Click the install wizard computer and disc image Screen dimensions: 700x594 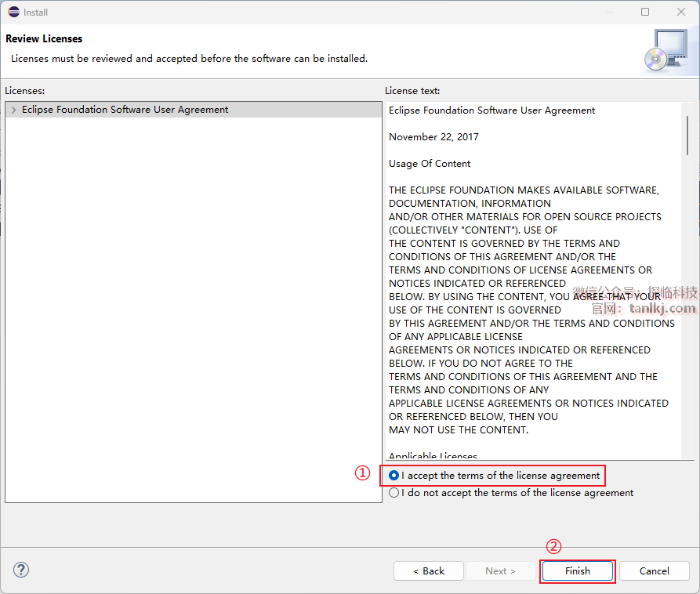(666, 50)
